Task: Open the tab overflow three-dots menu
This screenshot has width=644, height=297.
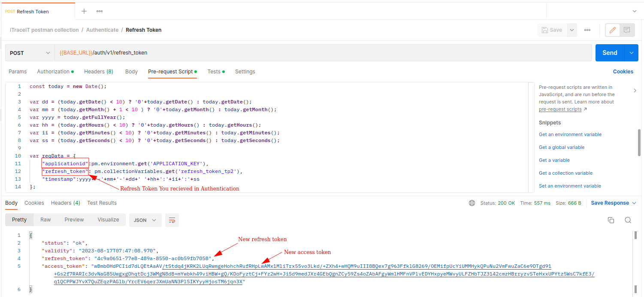Action: coord(100,11)
